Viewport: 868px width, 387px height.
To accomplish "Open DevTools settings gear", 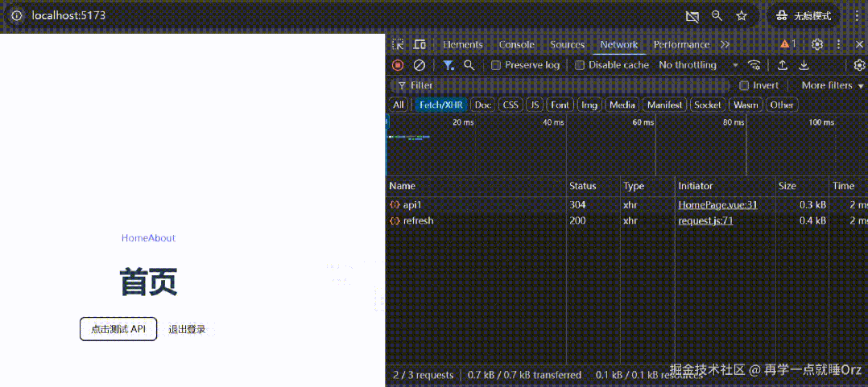I will click(x=817, y=44).
